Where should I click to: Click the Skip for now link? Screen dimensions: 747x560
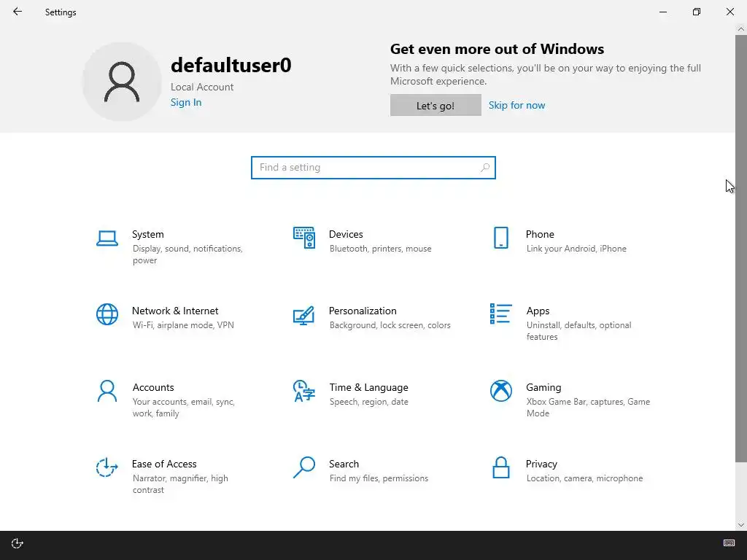(516, 105)
